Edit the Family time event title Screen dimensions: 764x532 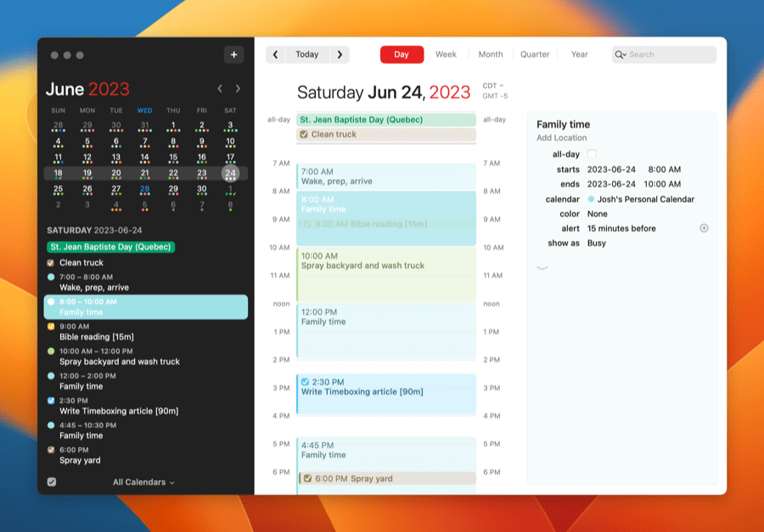tap(564, 125)
